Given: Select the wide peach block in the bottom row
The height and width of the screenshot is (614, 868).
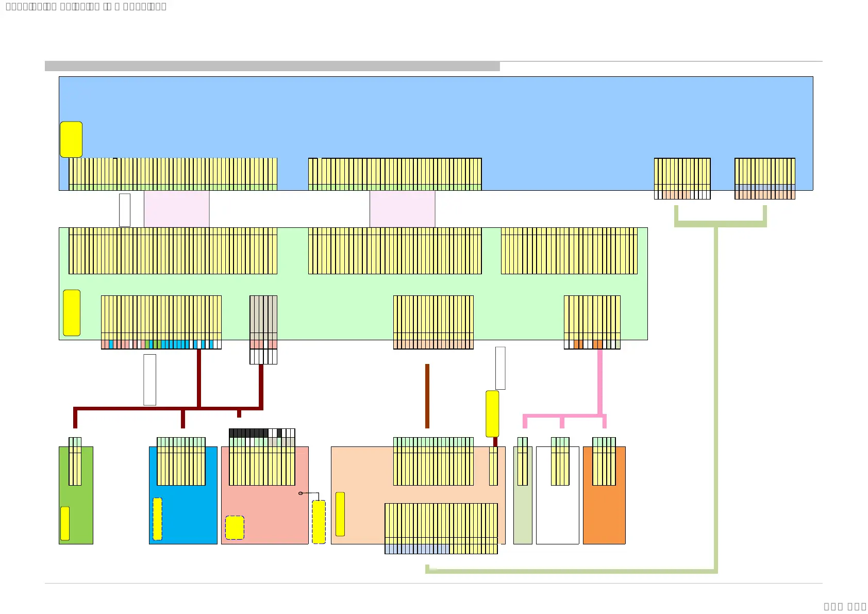Looking at the screenshot, I should [418, 495].
